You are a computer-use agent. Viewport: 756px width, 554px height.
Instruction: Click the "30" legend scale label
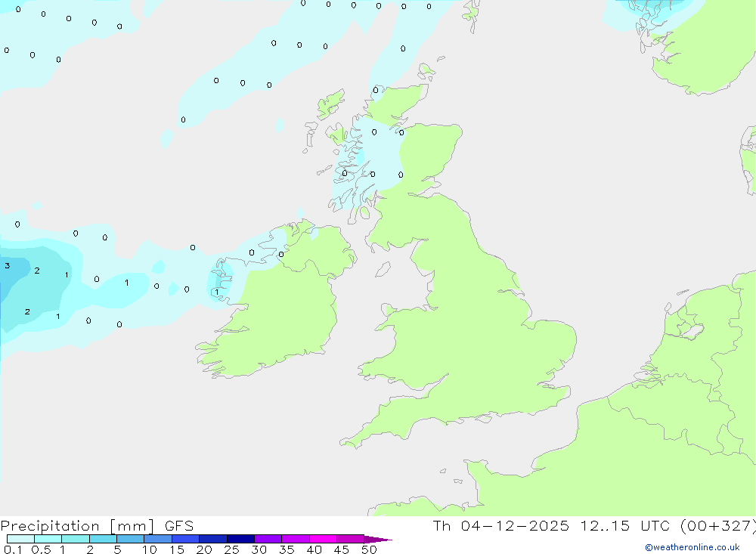(x=259, y=549)
